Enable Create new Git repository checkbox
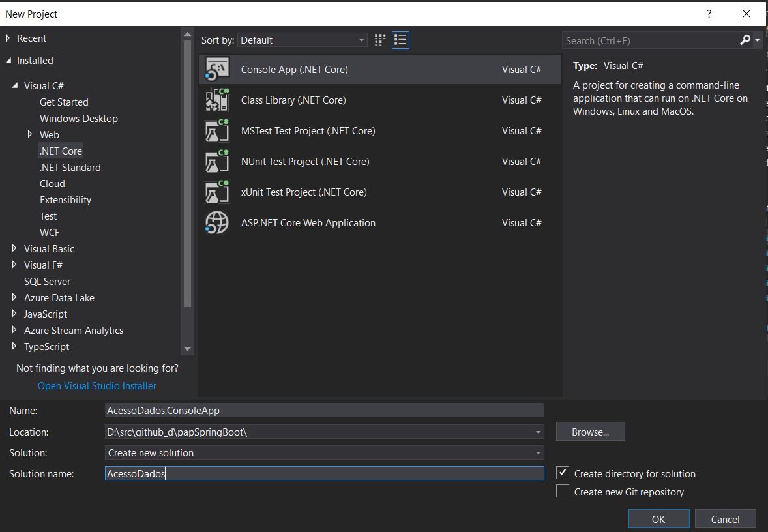768x532 pixels. coord(563,492)
